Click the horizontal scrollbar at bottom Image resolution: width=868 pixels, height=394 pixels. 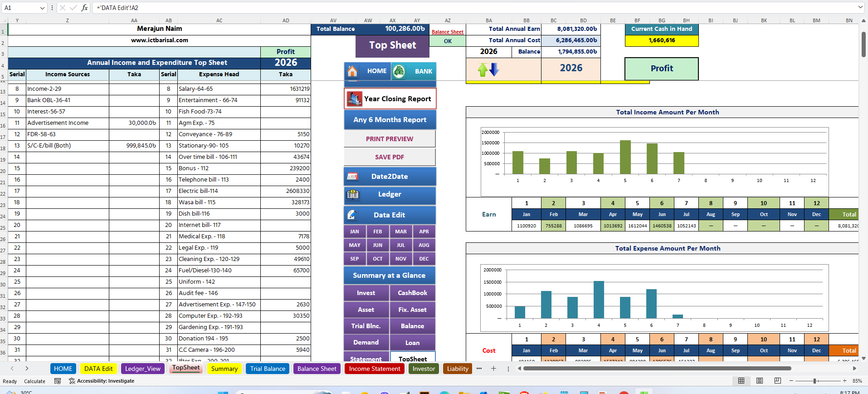click(x=657, y=369)
